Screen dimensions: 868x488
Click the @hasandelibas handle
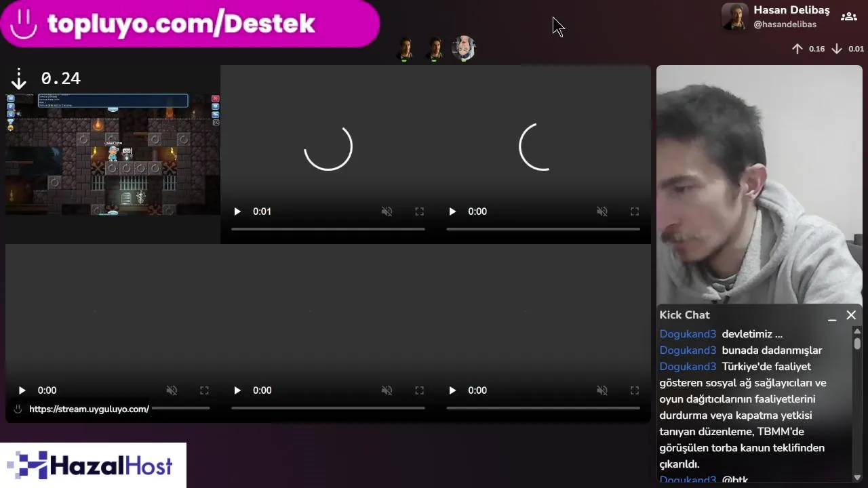tap(785, 24)
